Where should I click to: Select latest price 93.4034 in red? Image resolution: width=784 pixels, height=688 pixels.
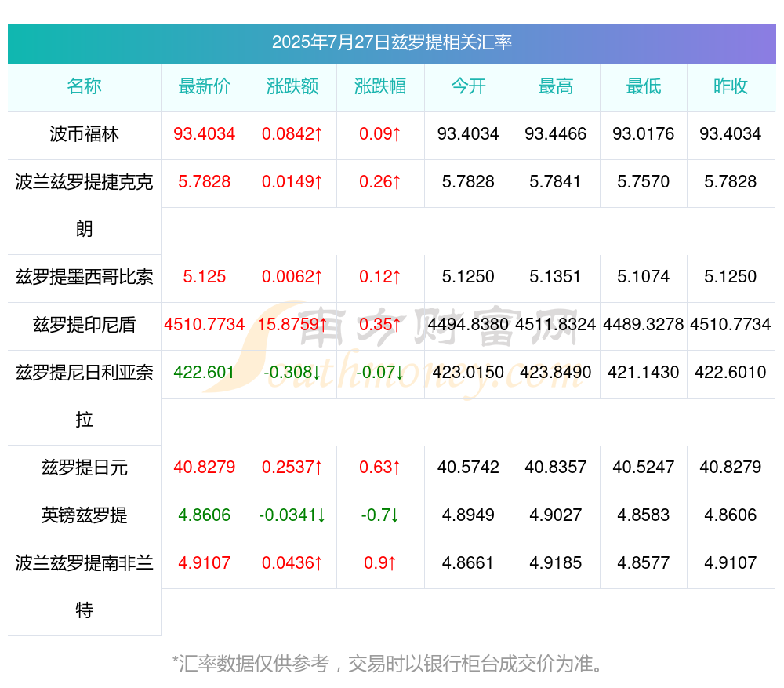coord(205,134)
